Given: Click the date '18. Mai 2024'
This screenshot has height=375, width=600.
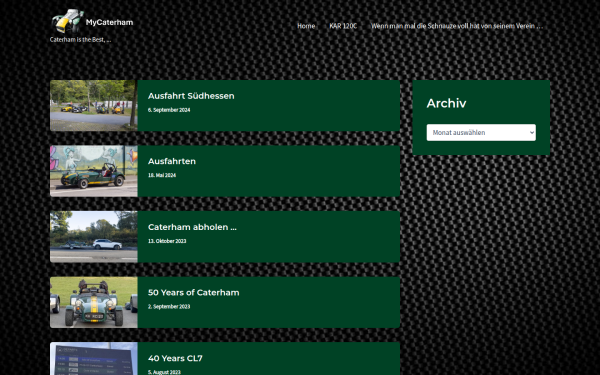Looking at the screenshot, I should pos(162,176).
